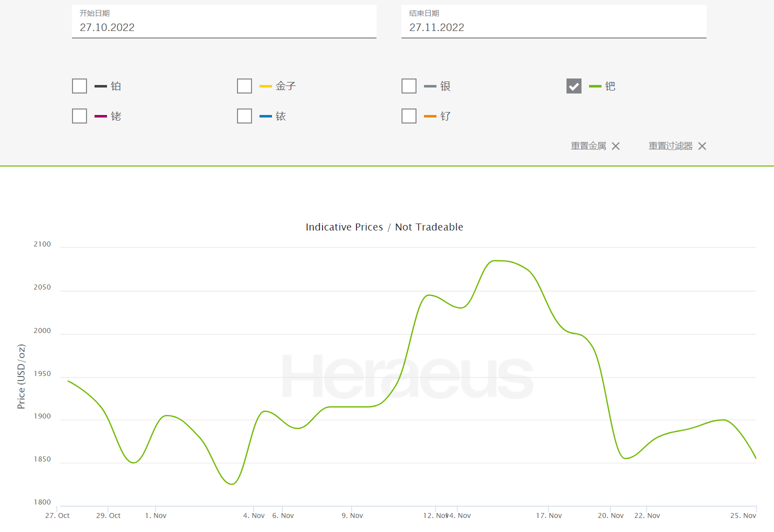
Task: Click the 金子 label text
Action: [286, 86]
